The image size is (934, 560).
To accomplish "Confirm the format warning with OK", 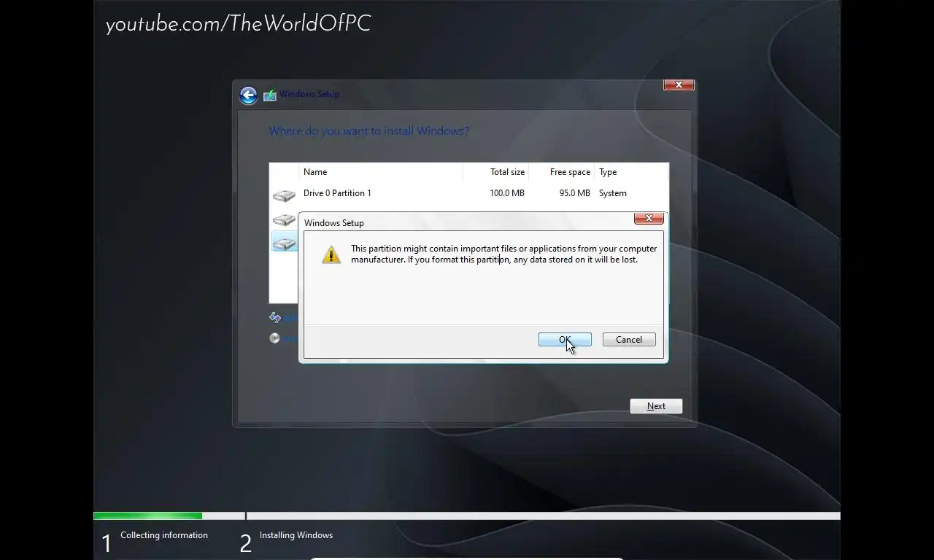I will click(x=565, y=340).
